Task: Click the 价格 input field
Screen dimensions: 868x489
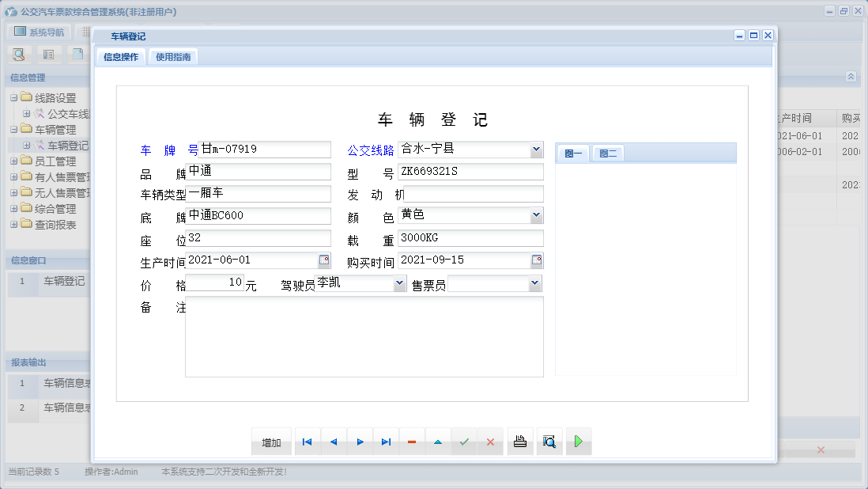Action: coord(215,283)
